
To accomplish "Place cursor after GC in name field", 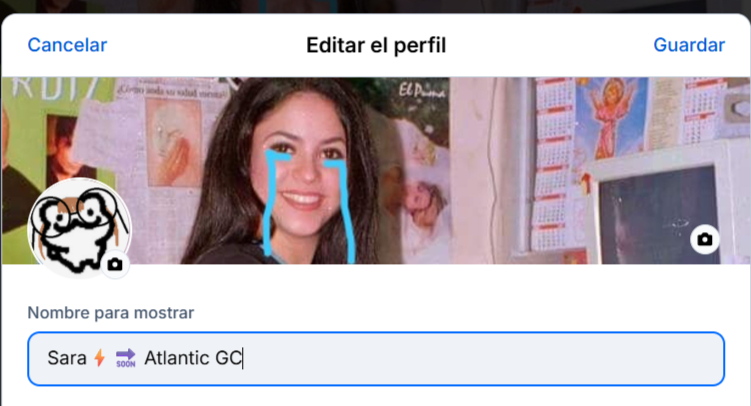I will tap(242, 358).
